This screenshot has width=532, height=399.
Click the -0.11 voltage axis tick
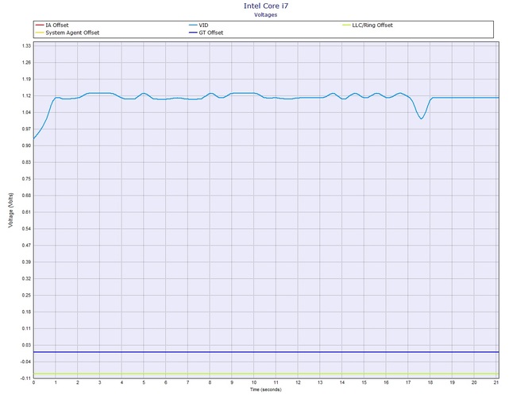tap(26, 378)
